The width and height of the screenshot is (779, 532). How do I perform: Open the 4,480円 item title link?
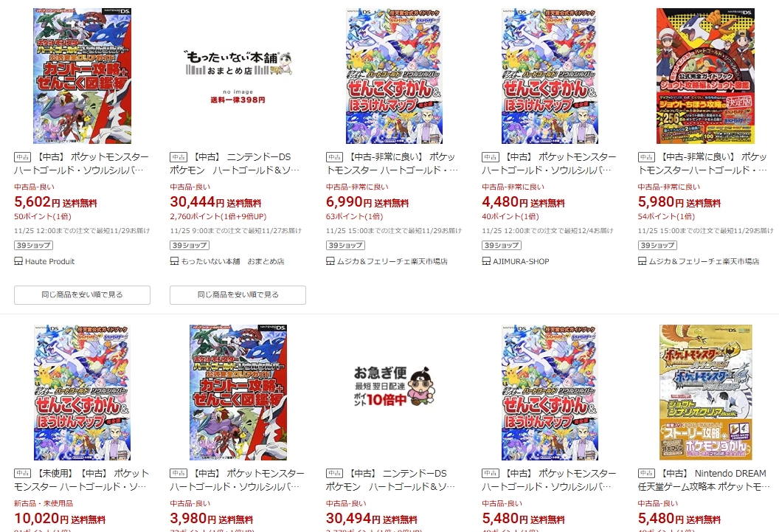[x=549, y=163]
